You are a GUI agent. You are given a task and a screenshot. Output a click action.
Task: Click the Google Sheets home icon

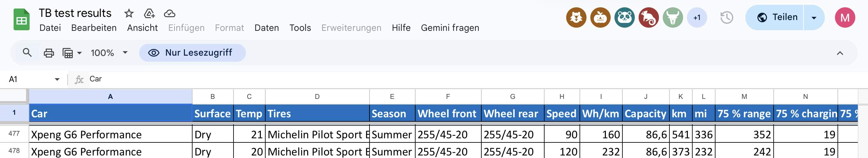21,20
